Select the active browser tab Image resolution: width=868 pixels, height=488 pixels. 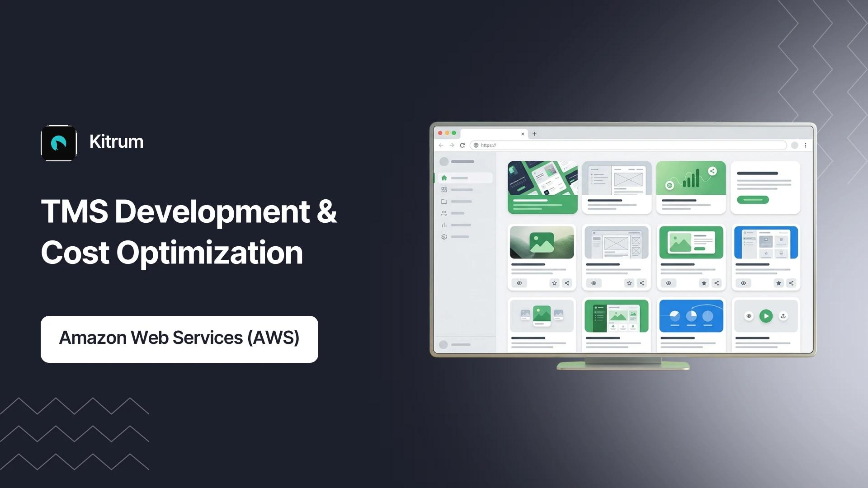click(x=495, y=134)
